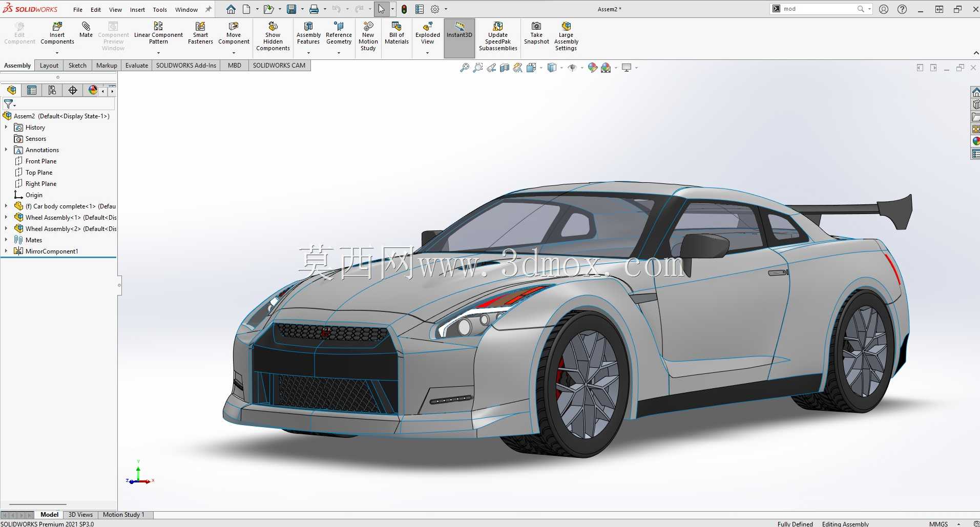Image resolution: width=980 pixels, height=527 pixels.
Task: Expand the Mates folder
Action: (x=6, y=240)
